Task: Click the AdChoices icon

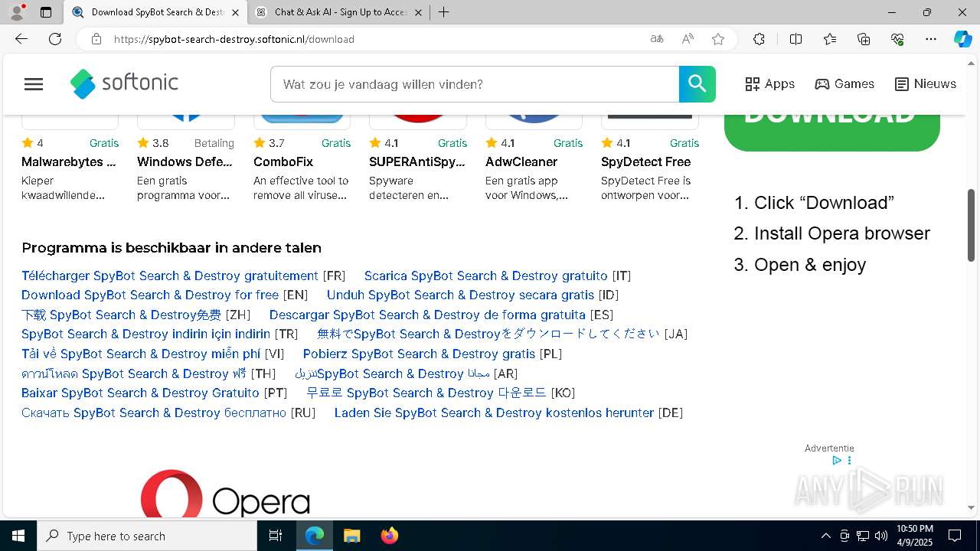Action: pyautogui.click(x=837, y=461)
